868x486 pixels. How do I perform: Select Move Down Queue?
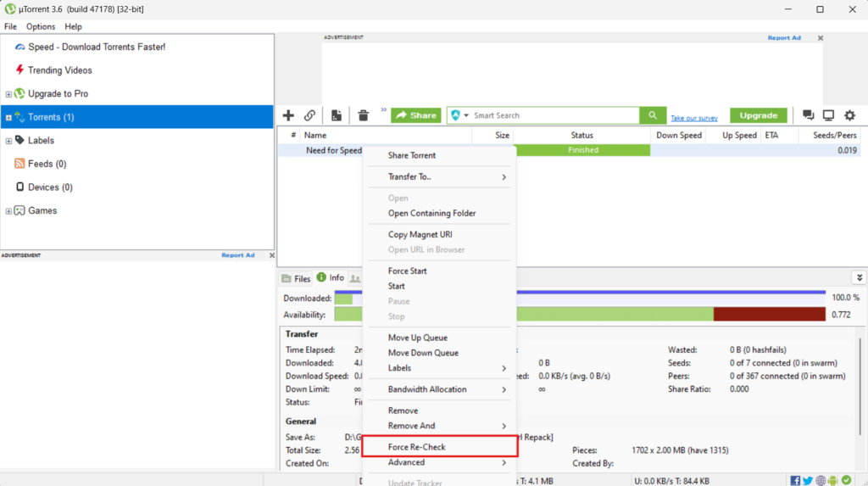440,353
